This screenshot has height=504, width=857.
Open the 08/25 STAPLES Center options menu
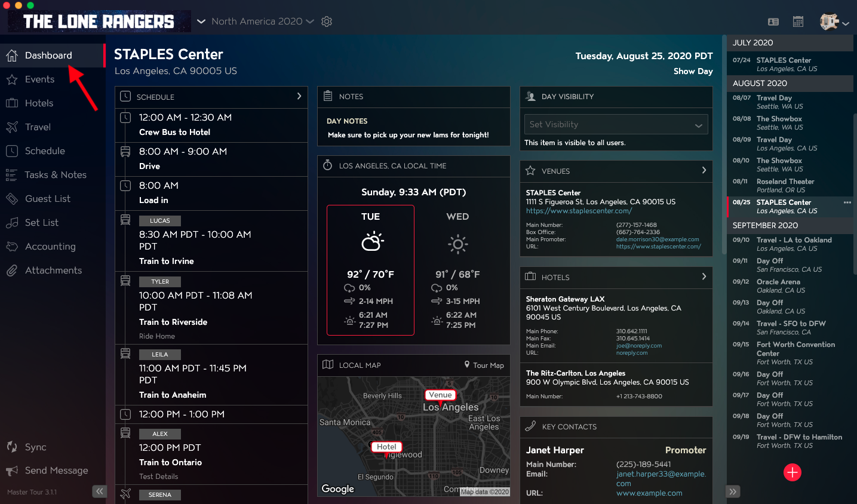point(847,202)
